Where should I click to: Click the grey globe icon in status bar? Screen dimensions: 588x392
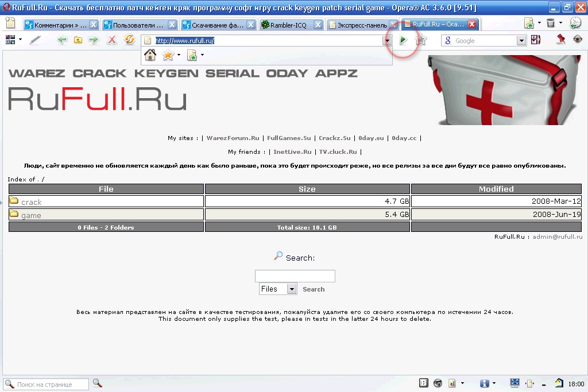(438, 383)
